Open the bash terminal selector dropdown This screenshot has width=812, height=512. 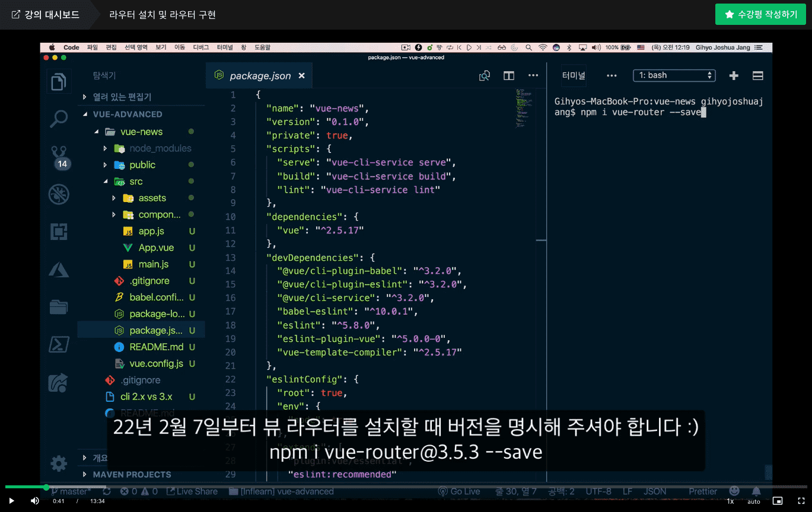674,75
